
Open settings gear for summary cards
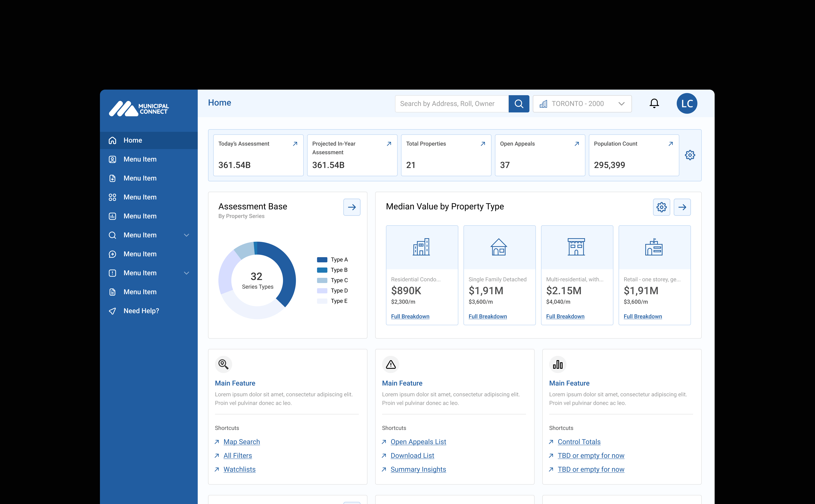[690, 155]
